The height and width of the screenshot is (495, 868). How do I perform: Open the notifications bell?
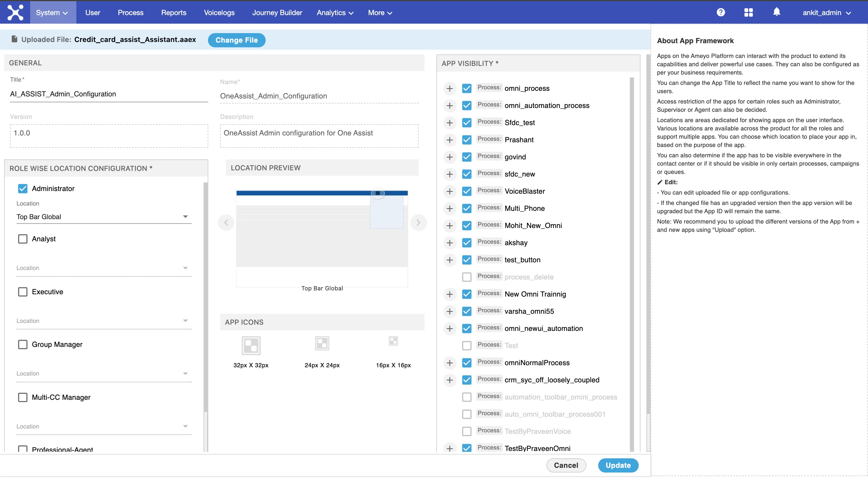pos(777,12)
